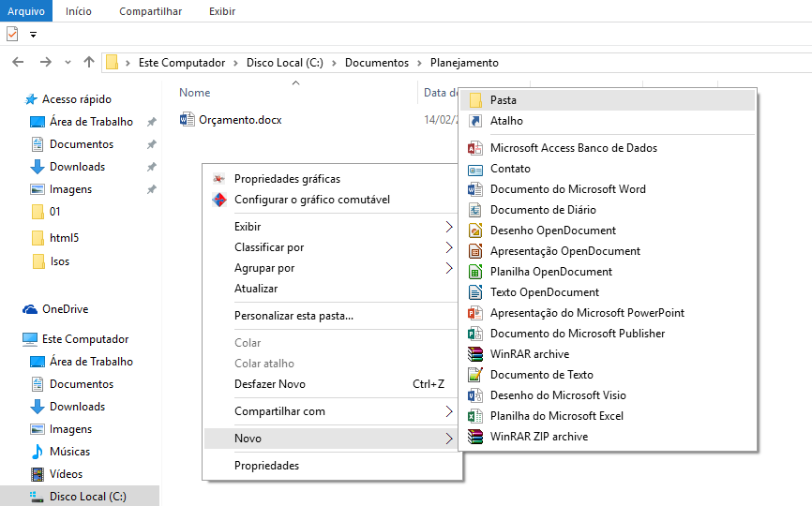The image size is (812, 506).
Task: Choose Propriedades in the context menu
Action: (x=332, y=466)
